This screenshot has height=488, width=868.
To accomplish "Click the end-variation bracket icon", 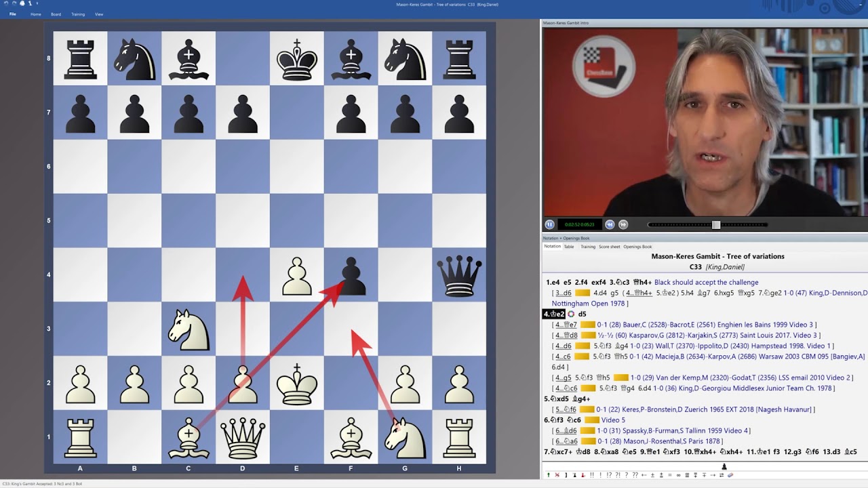I will click(x=566, y=475).
